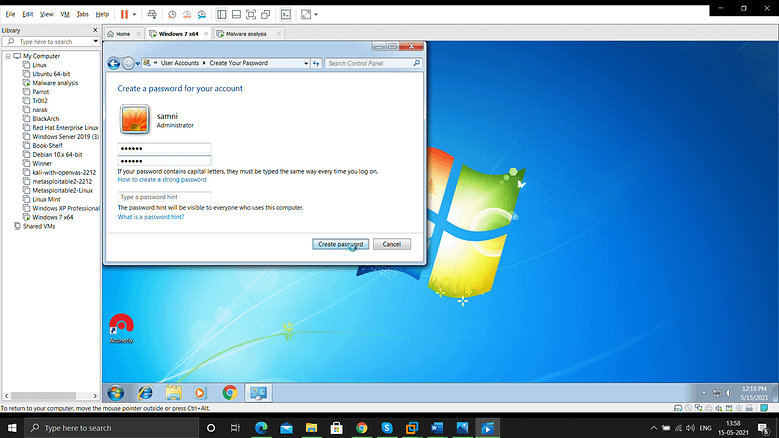Click Send Ctrl+Alt+Del toolbar icon
Screen dimensions: 779x438
(x=152, y=14)
